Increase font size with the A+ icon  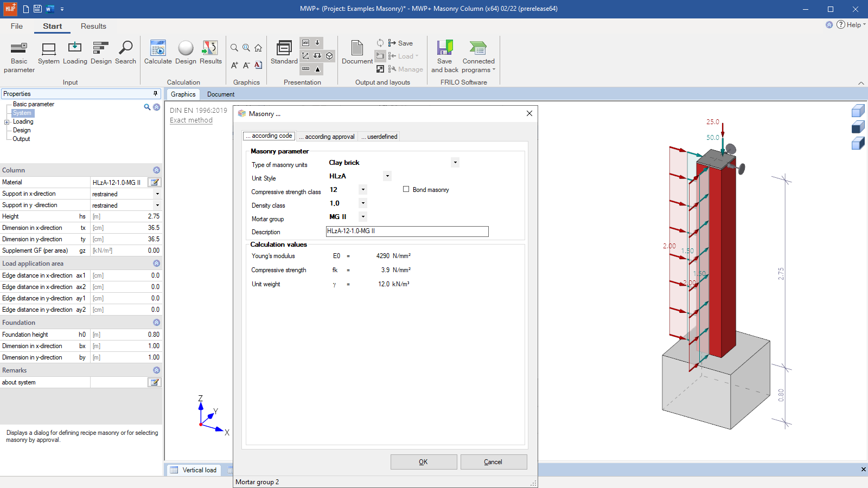click(x=234, y=65)
